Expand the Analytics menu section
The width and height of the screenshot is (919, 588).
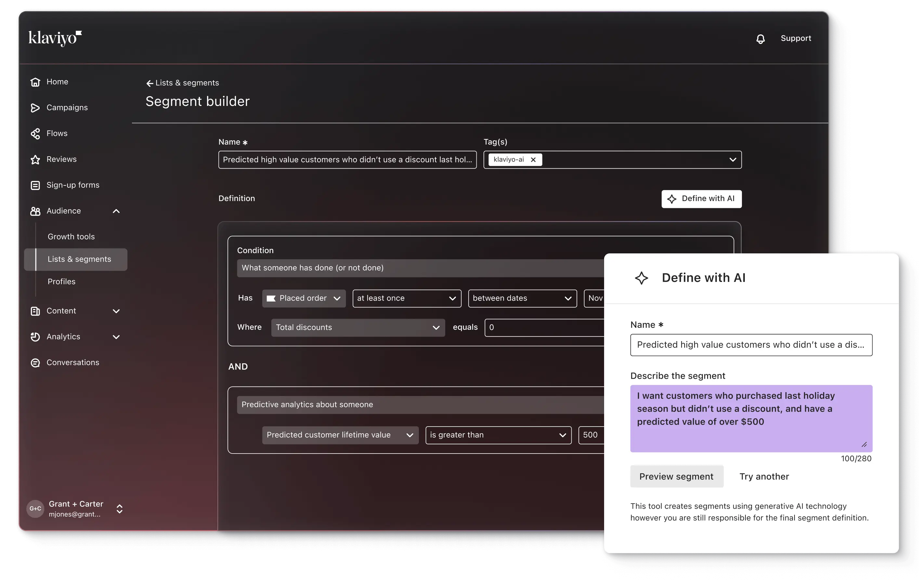coord(116,337)
